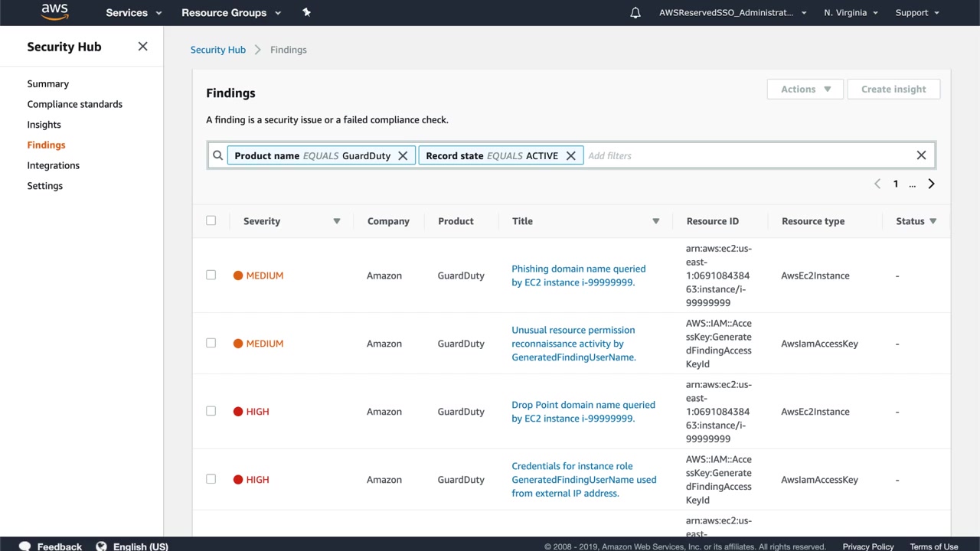Go to next page of findings
Image resolution: width=980 pixels, height=551 pixels.
[931, 184]
